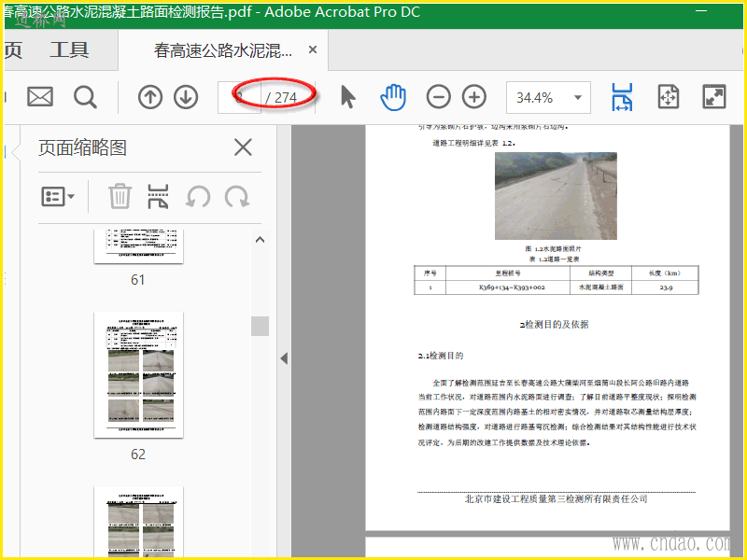Zoom in with the plus button
Viewport: 747px width, 560px height.
coord(474,97)
